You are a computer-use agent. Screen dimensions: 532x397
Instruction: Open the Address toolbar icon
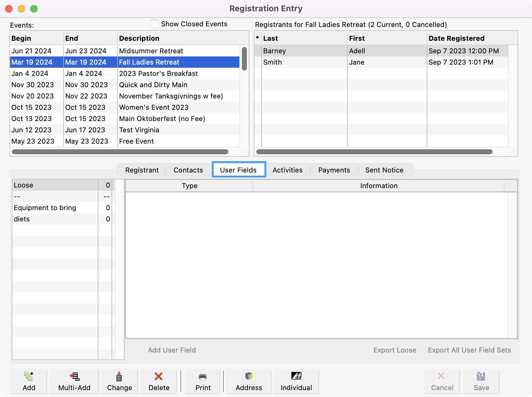249,376
